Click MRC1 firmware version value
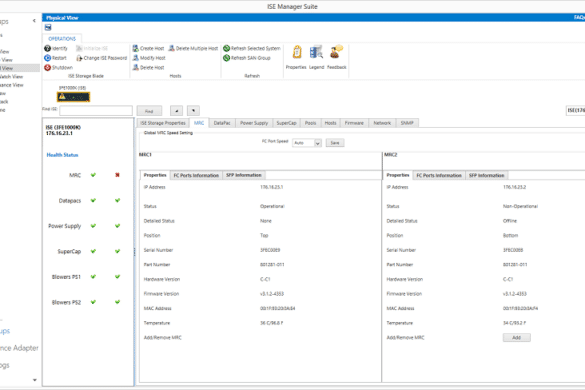The height and width of the screenshot is (390, 585). 272,294
